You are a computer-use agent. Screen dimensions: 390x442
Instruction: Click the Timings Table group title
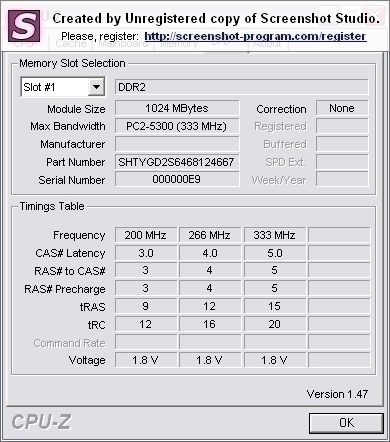pos(52,206)
